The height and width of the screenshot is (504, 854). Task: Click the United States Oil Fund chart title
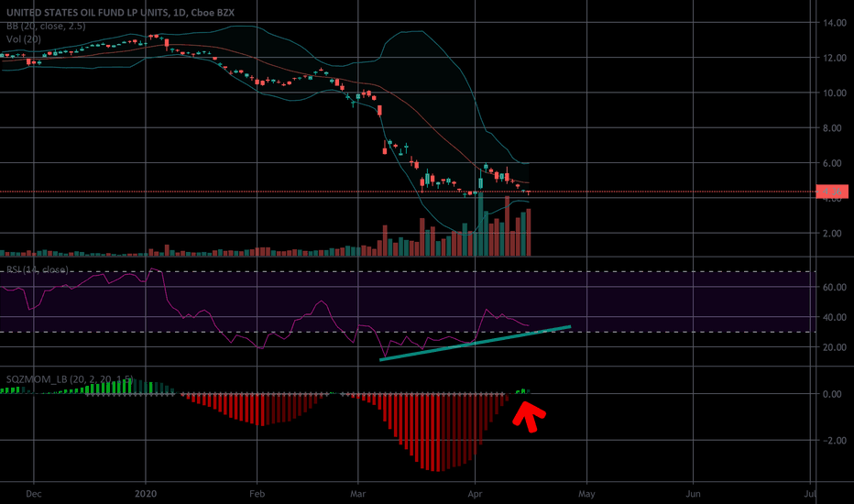click(x=120, y=12)
